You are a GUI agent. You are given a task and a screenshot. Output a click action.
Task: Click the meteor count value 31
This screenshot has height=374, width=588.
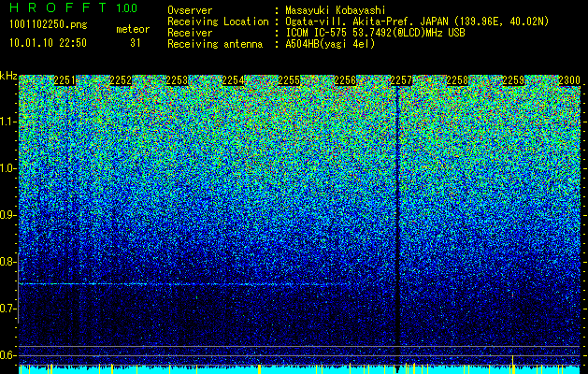point(136,43)
